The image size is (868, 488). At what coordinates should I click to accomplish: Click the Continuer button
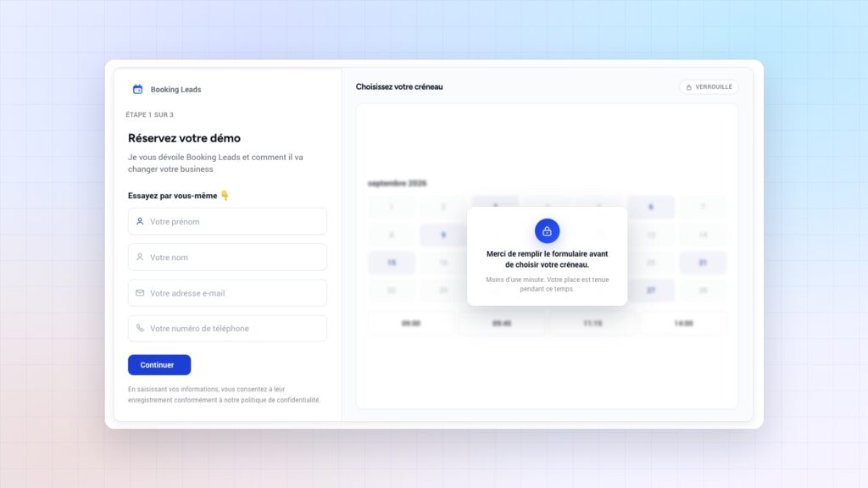159,364
